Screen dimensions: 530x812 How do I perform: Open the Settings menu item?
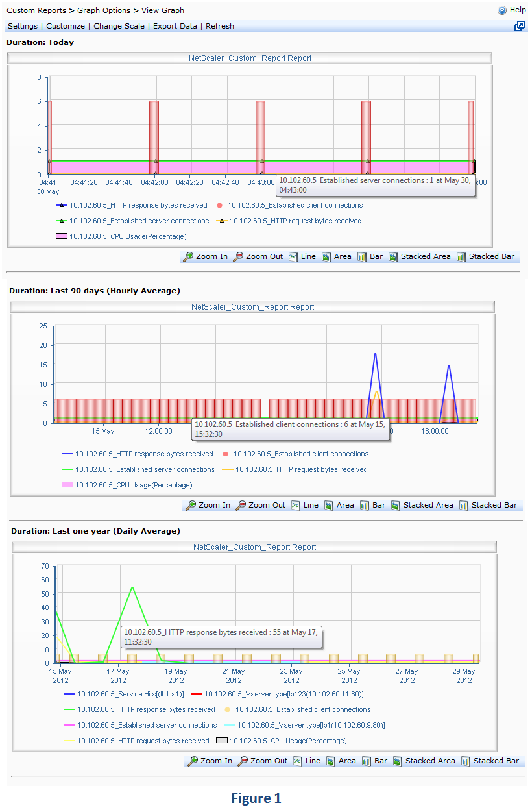click(23, 26)
